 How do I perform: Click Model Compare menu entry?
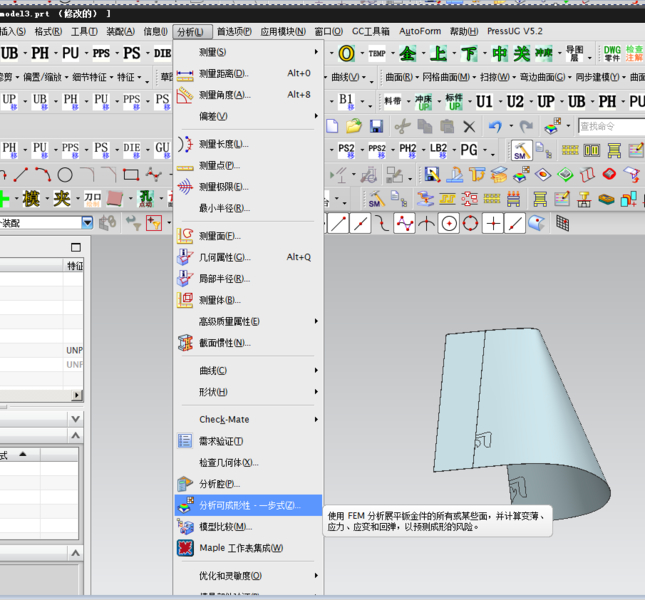248,527
